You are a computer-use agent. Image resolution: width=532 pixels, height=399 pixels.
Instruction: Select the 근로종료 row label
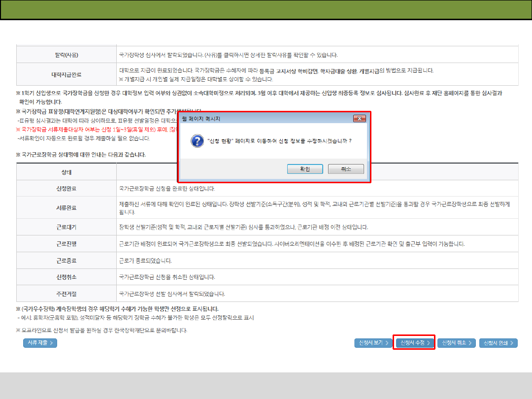66,261
